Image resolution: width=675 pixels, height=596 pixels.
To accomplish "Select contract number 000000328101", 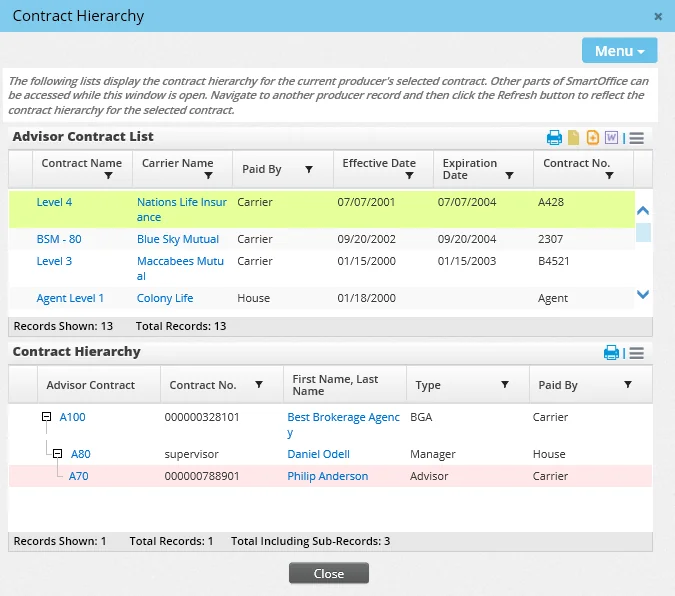I will click(x=201, y=417).
